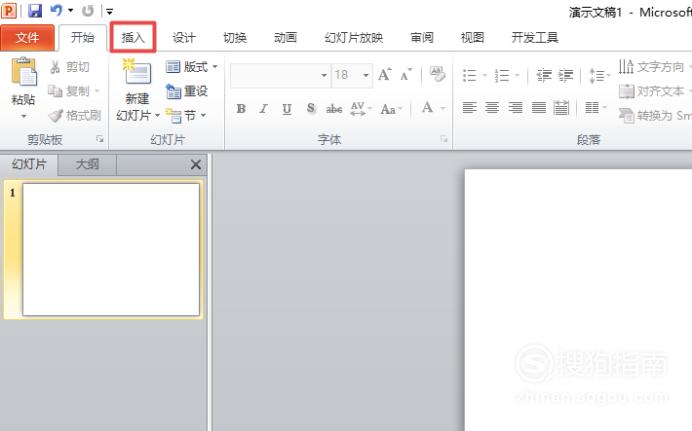Open the columns menu
Viewport: 692px width, 431px height.
click(596, 108)
